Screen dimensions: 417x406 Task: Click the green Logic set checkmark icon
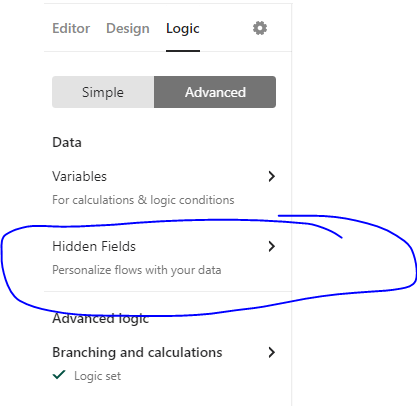[x=59, y=375]
